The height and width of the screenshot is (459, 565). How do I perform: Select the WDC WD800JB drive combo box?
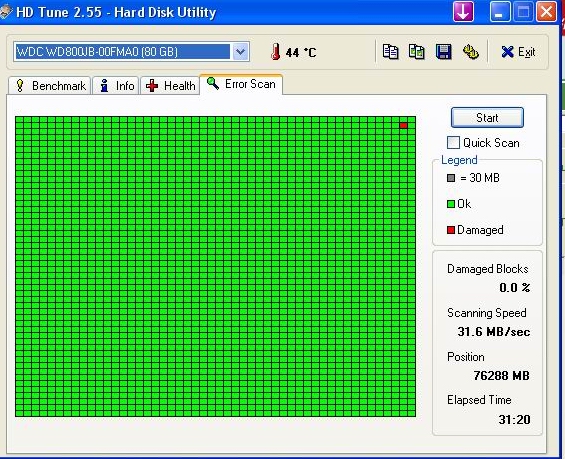131,52
